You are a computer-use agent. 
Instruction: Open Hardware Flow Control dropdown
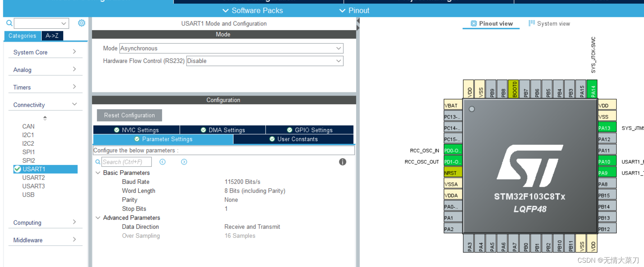(264, 61)
